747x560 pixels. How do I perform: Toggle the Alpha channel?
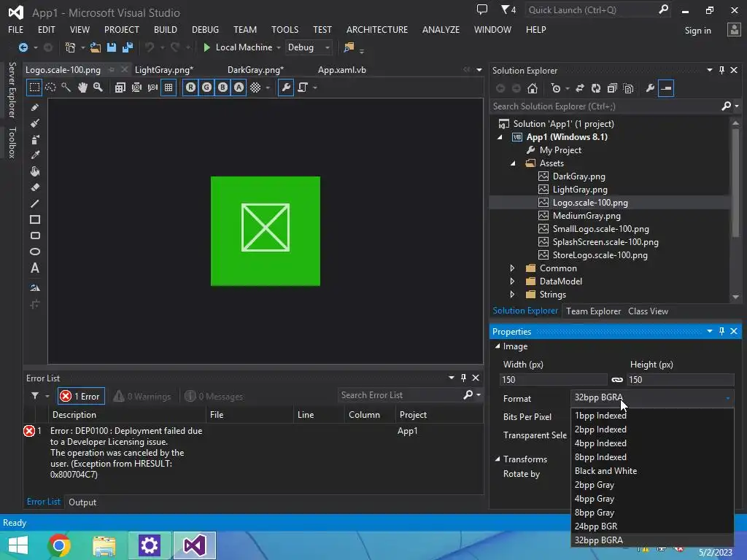point(239,87)
